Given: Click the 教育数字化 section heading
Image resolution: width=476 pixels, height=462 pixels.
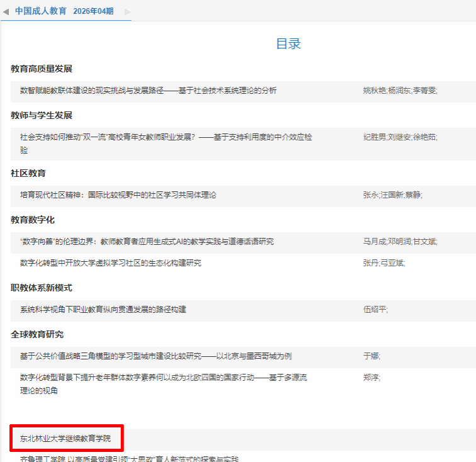Looking at the screenshot, I should point(33,220).
